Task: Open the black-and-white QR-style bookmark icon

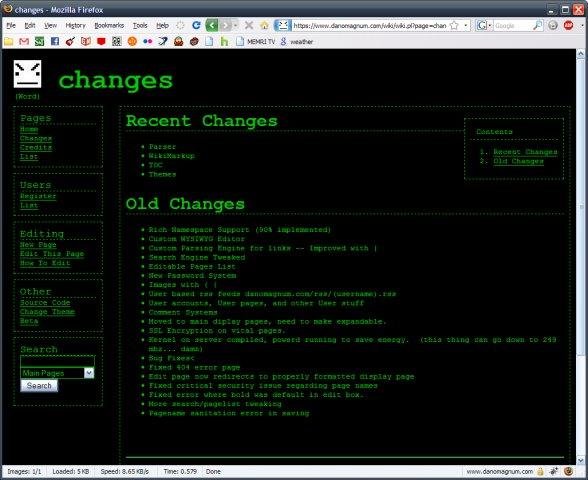Action: tap(117, 42)
